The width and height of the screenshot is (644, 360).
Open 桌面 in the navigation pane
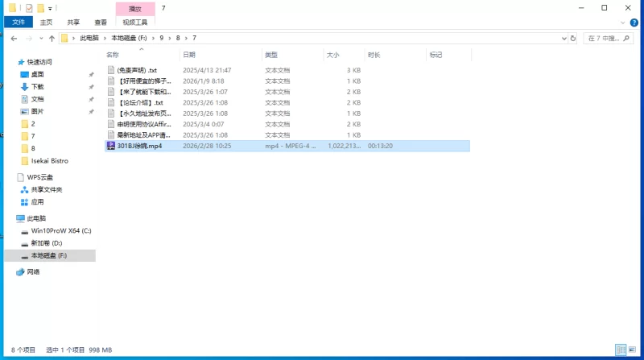pos(37,74)
